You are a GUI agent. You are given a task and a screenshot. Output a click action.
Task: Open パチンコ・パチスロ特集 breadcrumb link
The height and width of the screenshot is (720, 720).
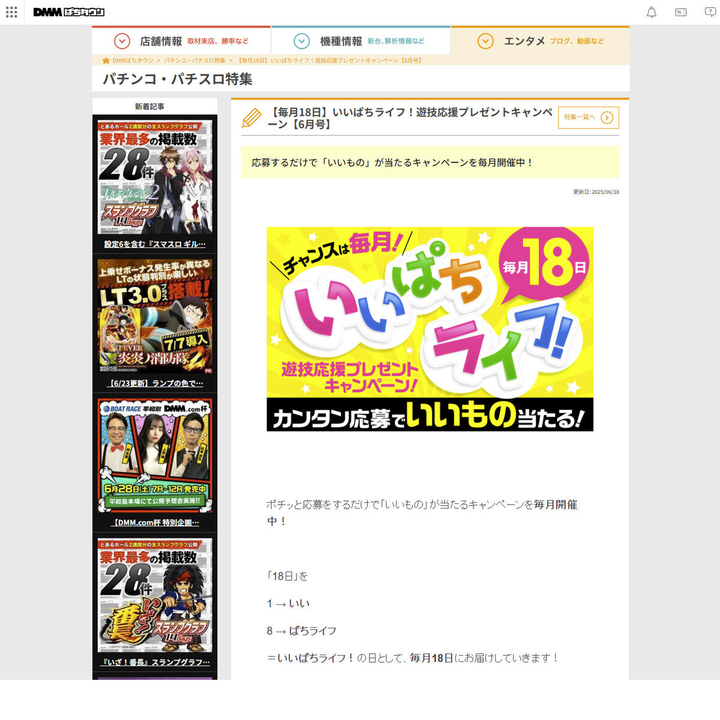[195, 60]
